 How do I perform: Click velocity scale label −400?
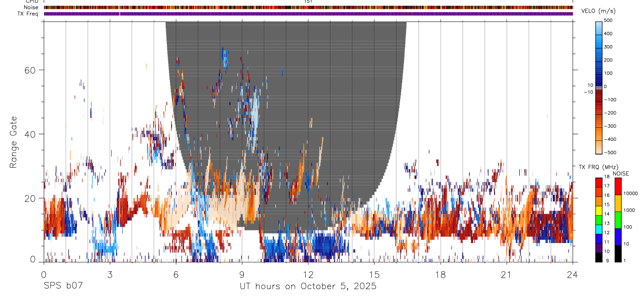click(x=609, y=139)
